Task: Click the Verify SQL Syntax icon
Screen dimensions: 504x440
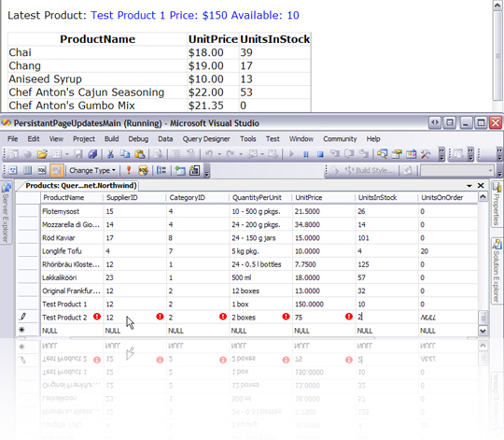Action: pyautogui.click(x=144, y=170)
